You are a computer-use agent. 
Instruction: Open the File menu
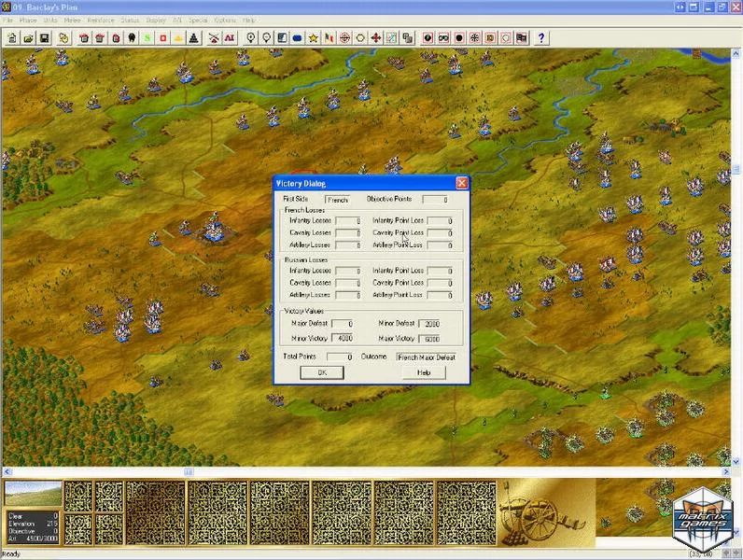point(7,21)
